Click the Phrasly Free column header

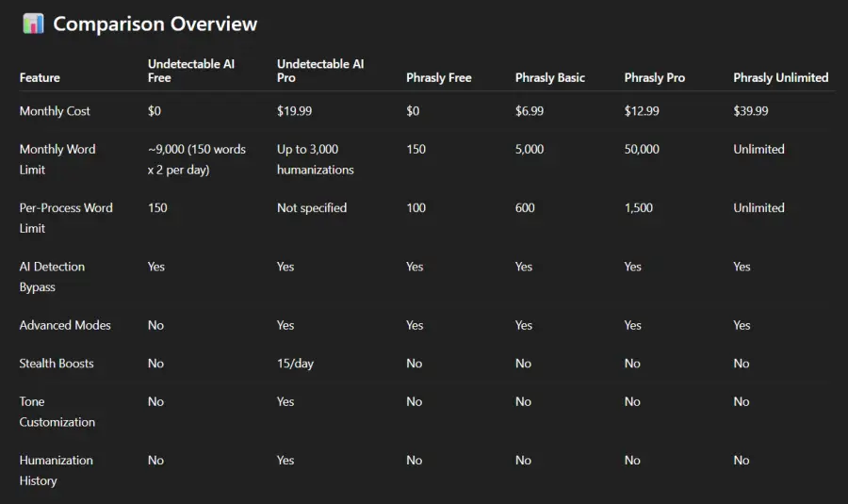point(438,78)
